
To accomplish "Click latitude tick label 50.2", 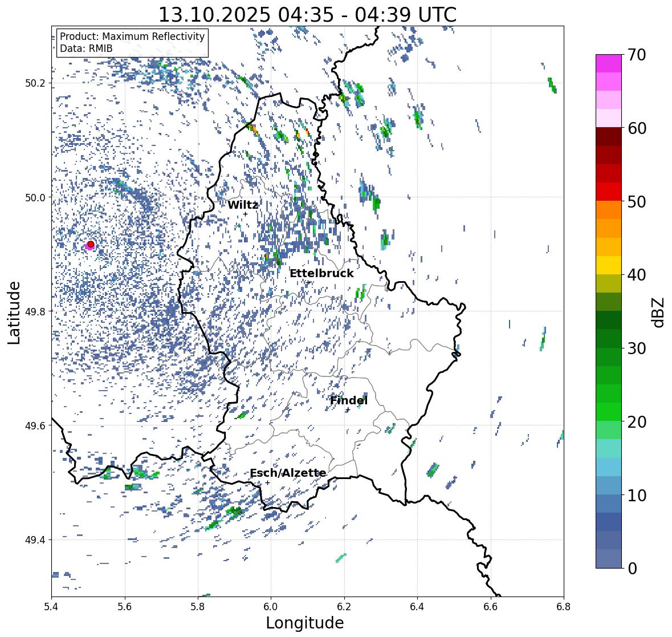I will click(35, 83).
